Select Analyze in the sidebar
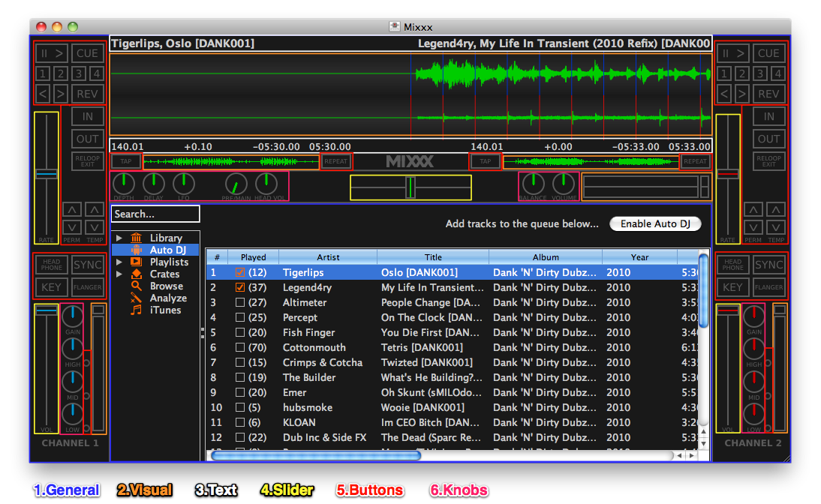Screen dimensions: 821x504 [x=167, y=298]
